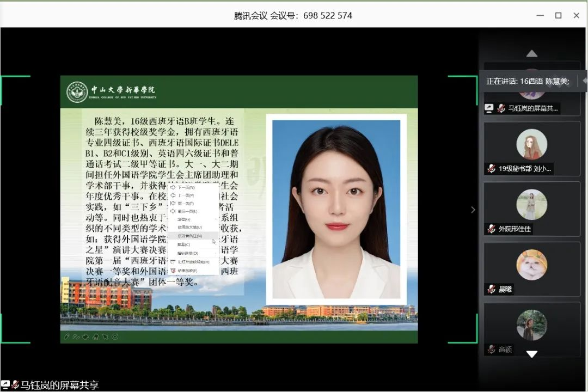Choose 下一页(N) in the context menu
This screenshot has height=392, width=588.
point(186,187)
